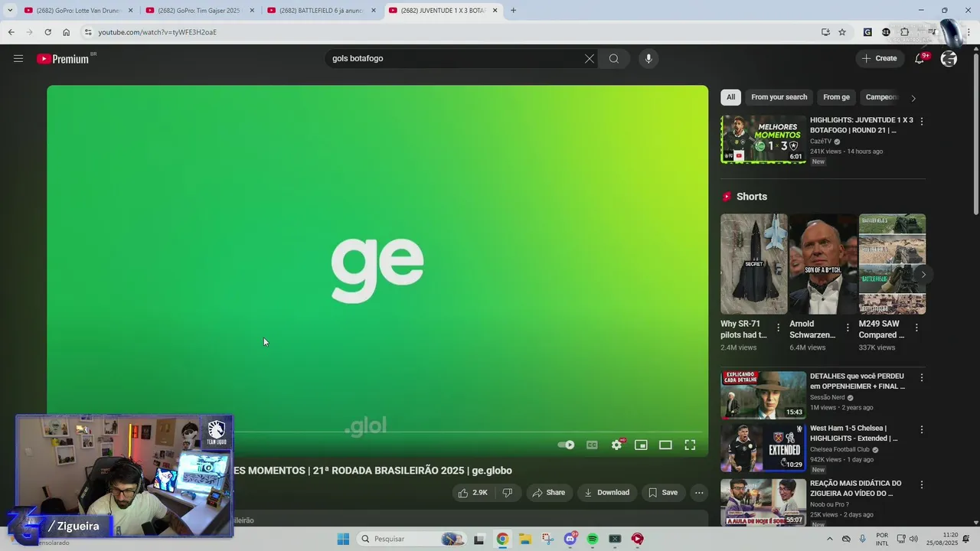Click the browser address bar URL
The height and width of the screenshot is (551, 980).
[157, 32]
